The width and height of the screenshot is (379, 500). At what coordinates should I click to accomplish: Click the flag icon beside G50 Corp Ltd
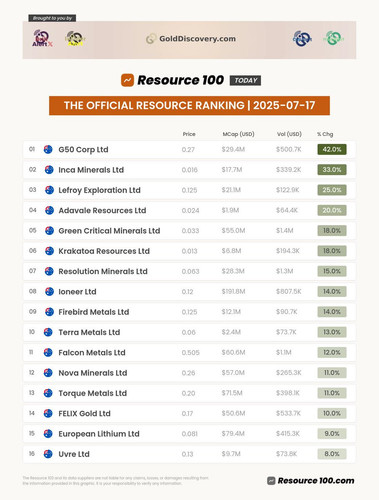click(x=48, y=149)
